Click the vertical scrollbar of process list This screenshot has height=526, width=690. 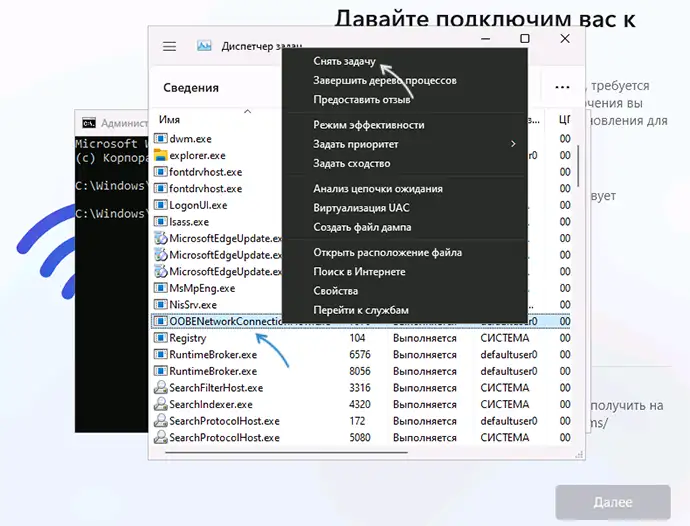click(x=578, y=165)
